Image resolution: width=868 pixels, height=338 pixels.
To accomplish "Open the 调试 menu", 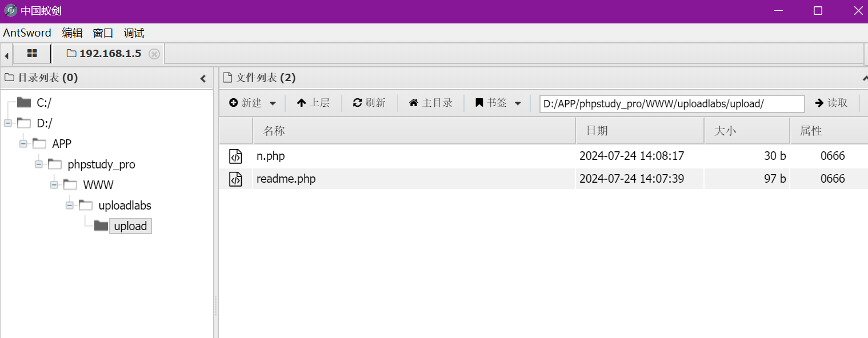I will click(x=134, y=33).
